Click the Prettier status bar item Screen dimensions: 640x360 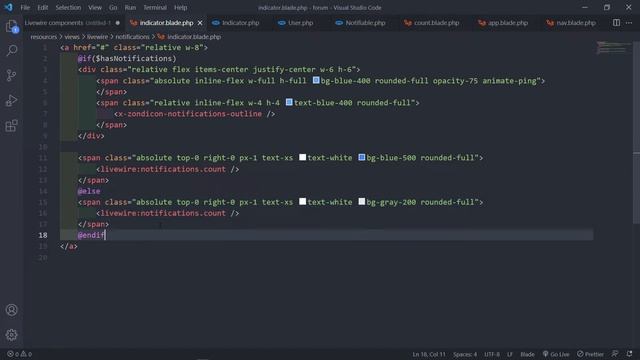590,354
